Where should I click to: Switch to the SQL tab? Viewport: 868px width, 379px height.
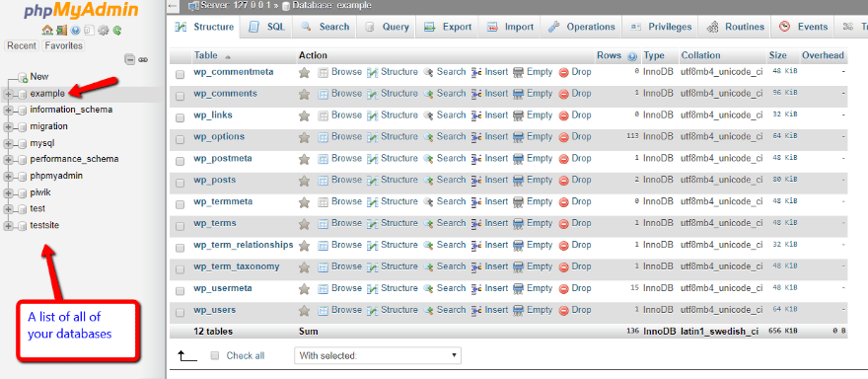point(267,27)
